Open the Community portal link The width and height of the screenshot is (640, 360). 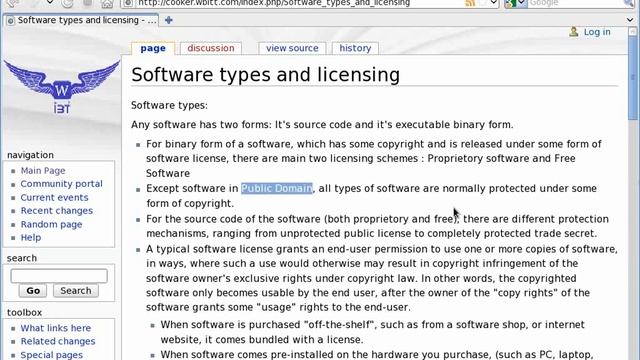click(x=61, y=184)
